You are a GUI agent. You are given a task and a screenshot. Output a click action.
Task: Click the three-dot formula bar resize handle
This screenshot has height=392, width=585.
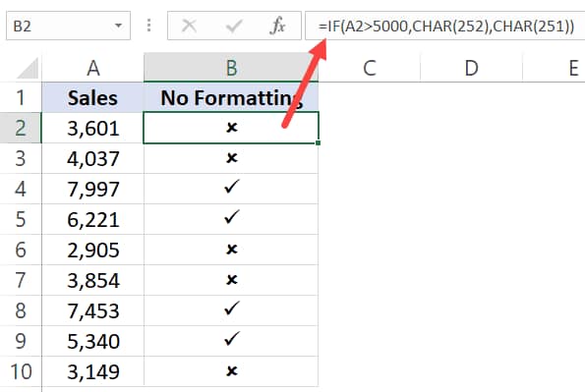coord(148,26)
